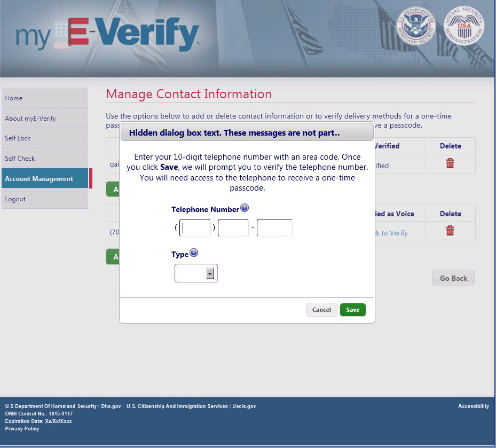Click the 'Telephone Number' field label
The image size is (496, 448).
[205, 209]
